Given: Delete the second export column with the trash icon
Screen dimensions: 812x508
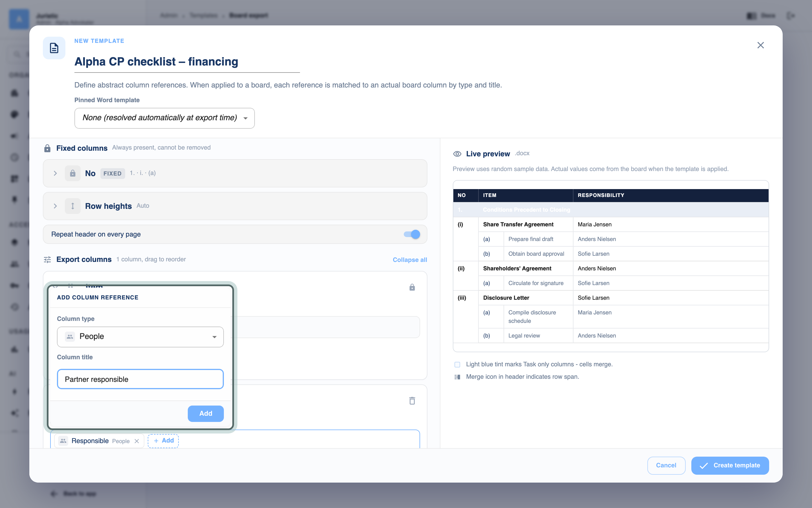Looking at the screenshot, I should 412,400.
